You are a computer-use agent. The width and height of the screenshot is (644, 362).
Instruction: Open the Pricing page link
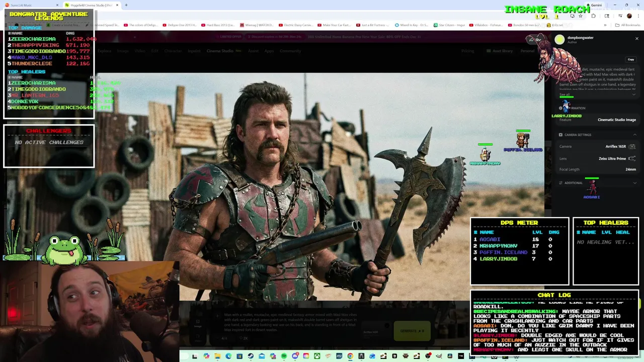(467, 51)
